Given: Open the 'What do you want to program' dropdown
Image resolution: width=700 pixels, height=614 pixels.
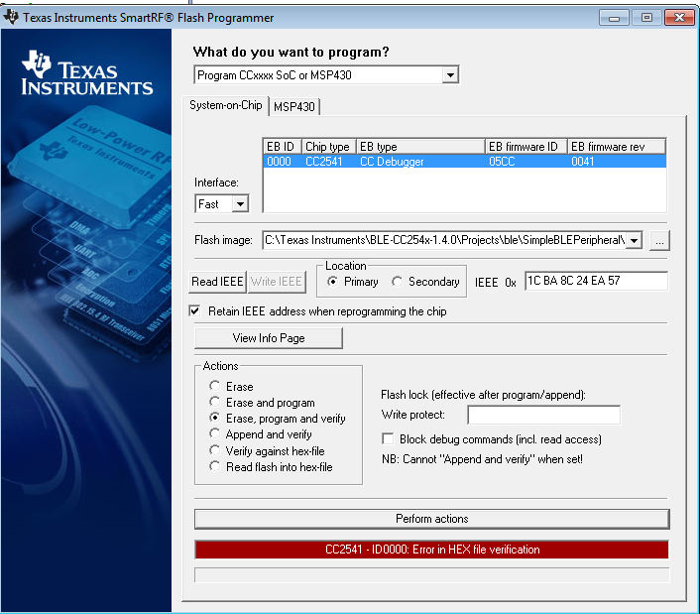Looking at the screenshot, I should tap(450, 75).
